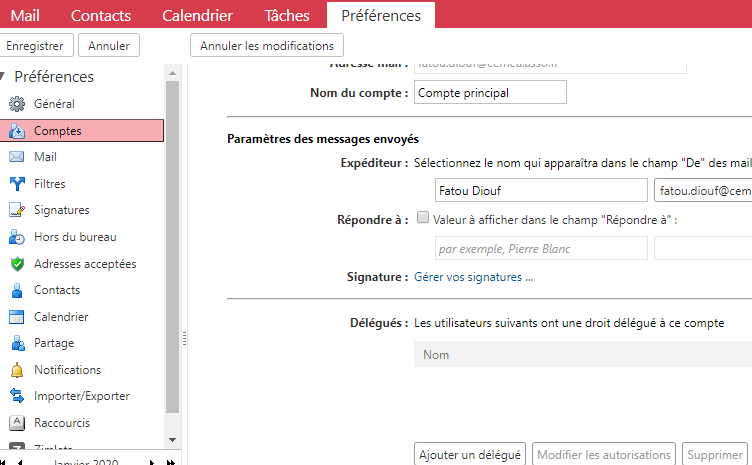Enable the "Répondre à" checkbox
Viewport: 752px width, 465px height.
click(423, 218)
